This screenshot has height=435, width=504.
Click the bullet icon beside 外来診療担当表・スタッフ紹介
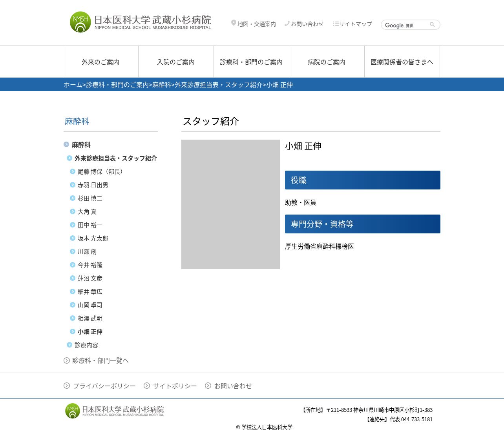tap(69, 158)
